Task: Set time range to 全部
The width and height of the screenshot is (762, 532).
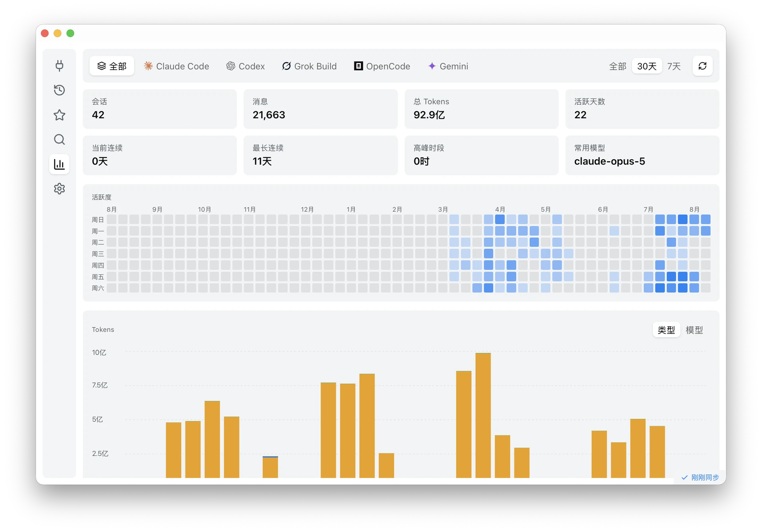Action: [618, 66]
